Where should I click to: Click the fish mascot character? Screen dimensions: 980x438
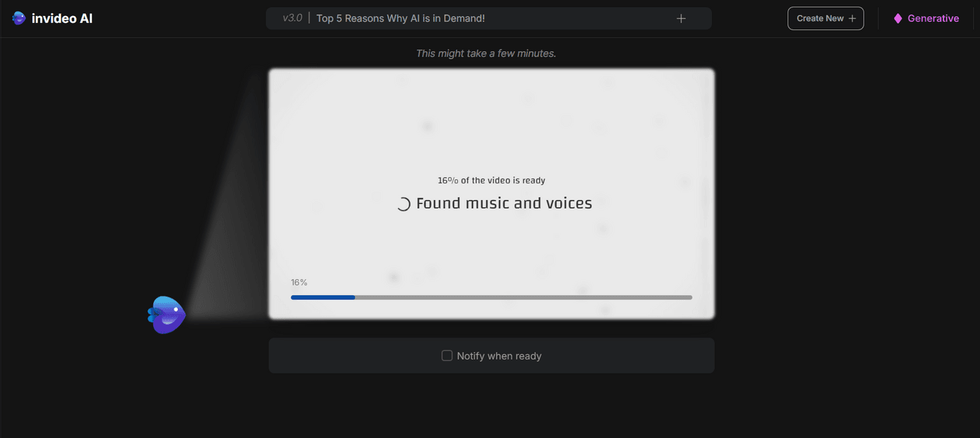point(166,314)
